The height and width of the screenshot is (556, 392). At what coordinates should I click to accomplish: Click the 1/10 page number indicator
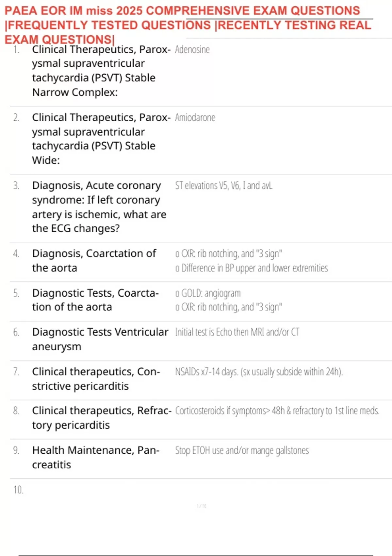[x=202, y=506]
